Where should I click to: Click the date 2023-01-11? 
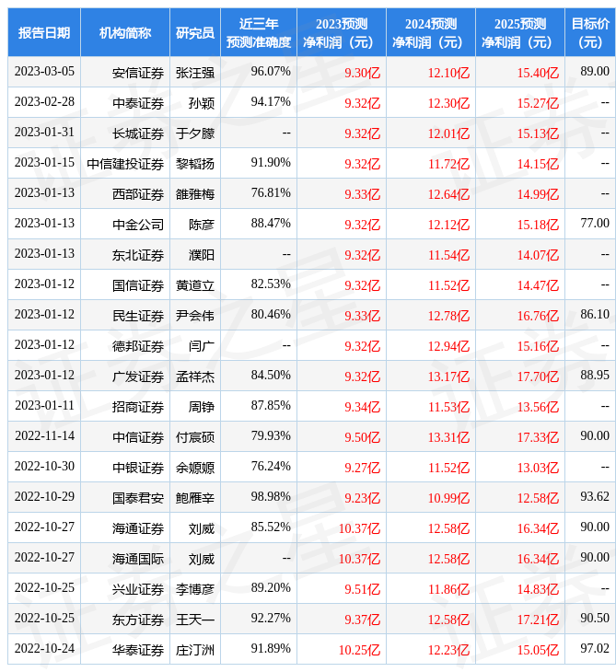[x=44, y=406]
